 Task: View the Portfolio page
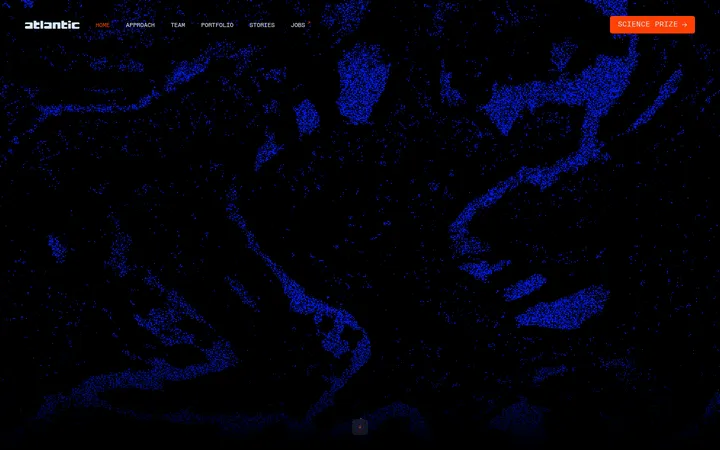tap(217, 25)
